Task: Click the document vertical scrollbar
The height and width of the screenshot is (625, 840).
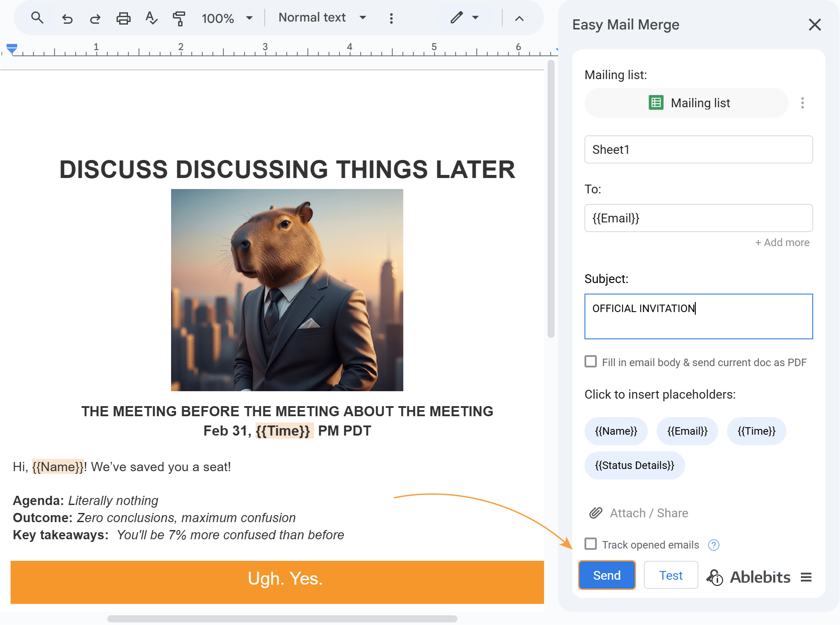Action: point(551,200)
